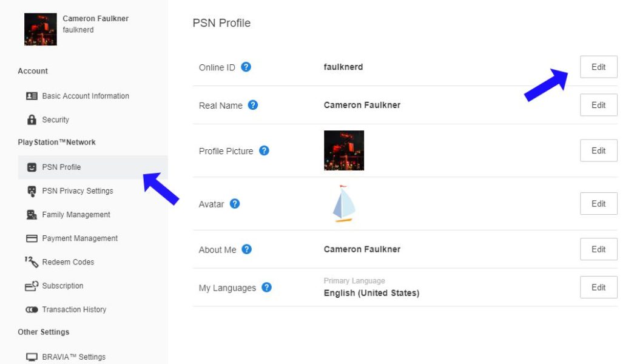Screen dimensions: 637x364
Task: Click the PSN Profile sidebar icon
Action: (31, 167)
